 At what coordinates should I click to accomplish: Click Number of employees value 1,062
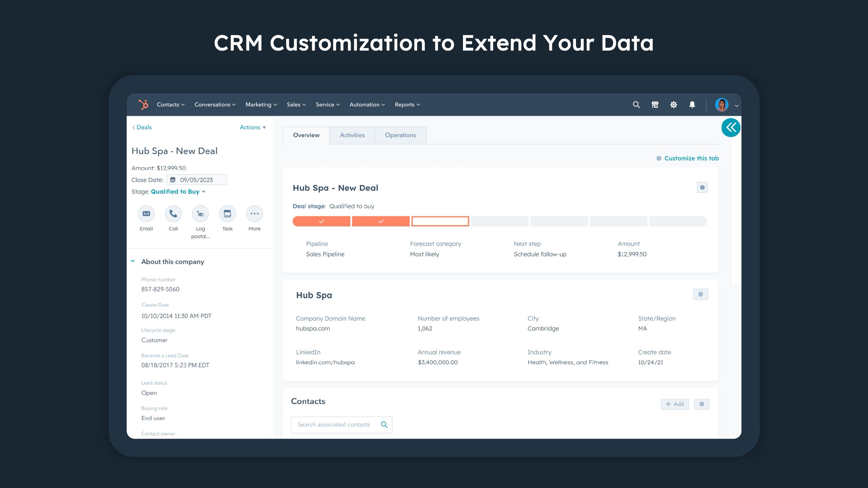(425, 328)
